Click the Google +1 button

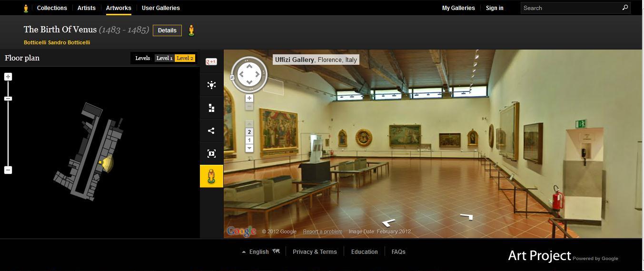point(211,62)
